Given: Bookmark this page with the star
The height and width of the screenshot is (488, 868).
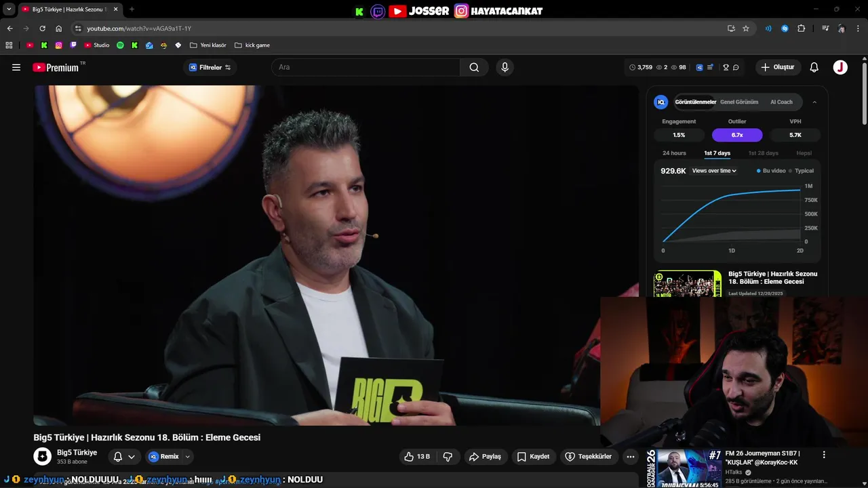Looking at the screenshot, I should coord(746,28).
